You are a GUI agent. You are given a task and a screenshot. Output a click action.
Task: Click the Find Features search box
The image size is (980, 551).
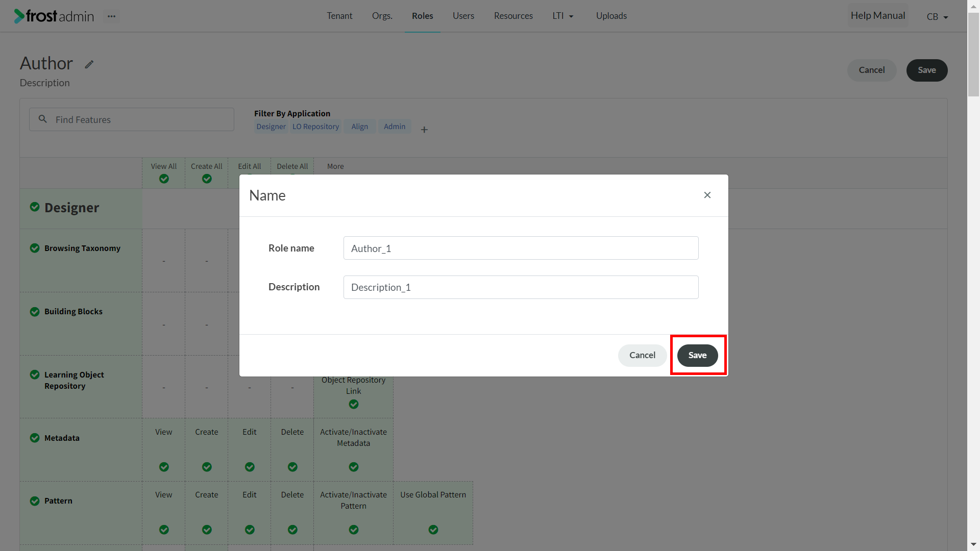[x=132, y=119]
